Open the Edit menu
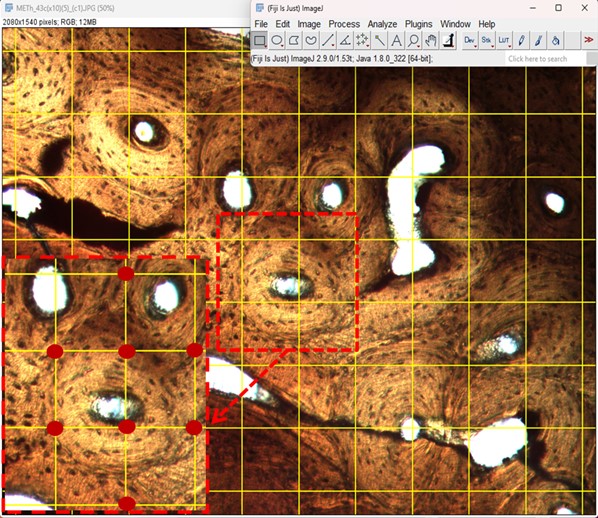The height and width of the screenshot is (518, 598). coord(283,24)
